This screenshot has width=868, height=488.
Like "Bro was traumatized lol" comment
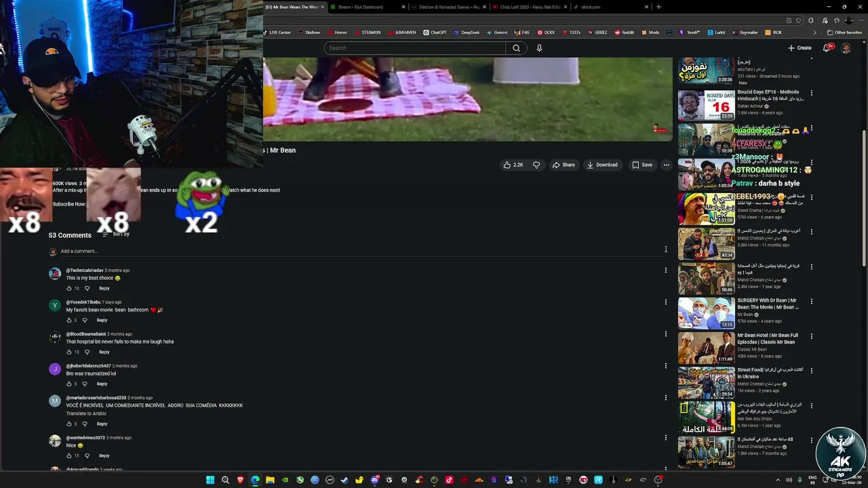(x=69, y=384)
